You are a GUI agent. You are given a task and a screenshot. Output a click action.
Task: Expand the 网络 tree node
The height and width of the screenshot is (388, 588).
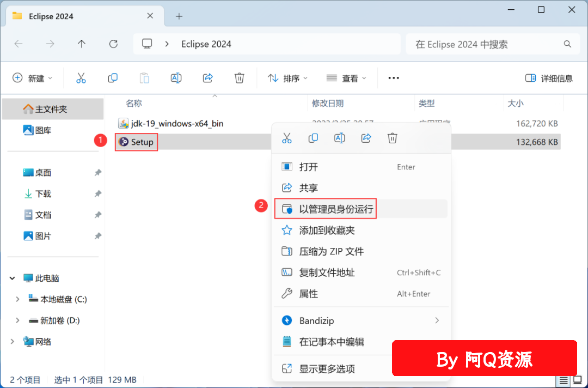pos(13,342)
